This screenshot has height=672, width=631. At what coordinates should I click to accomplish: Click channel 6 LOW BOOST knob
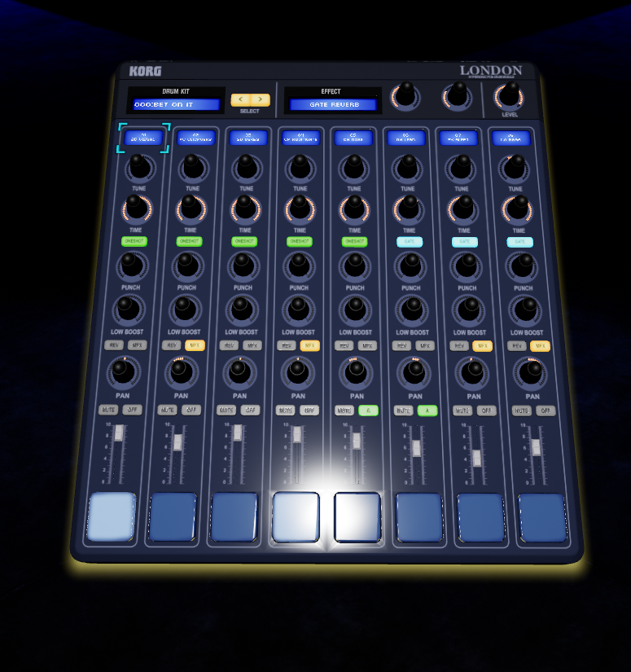411,310
